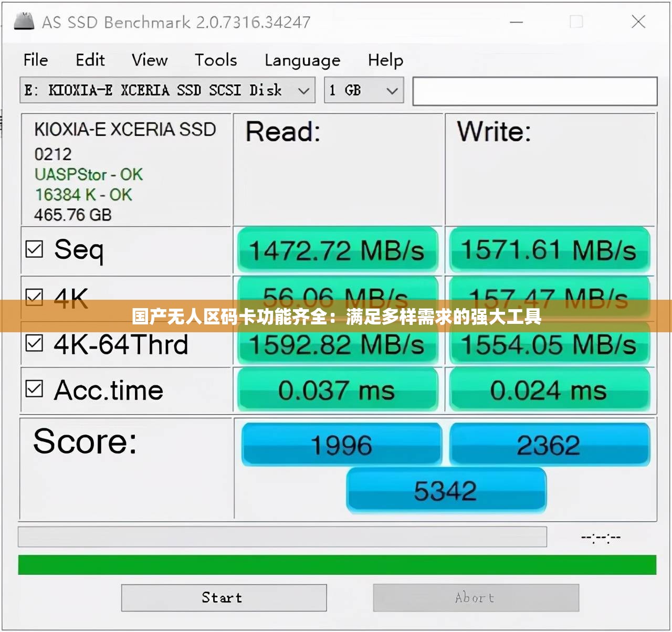Open the Edit menu
The height and width of the screenshot is (632, 672).
pyautogui.click(x=90, y=60)
